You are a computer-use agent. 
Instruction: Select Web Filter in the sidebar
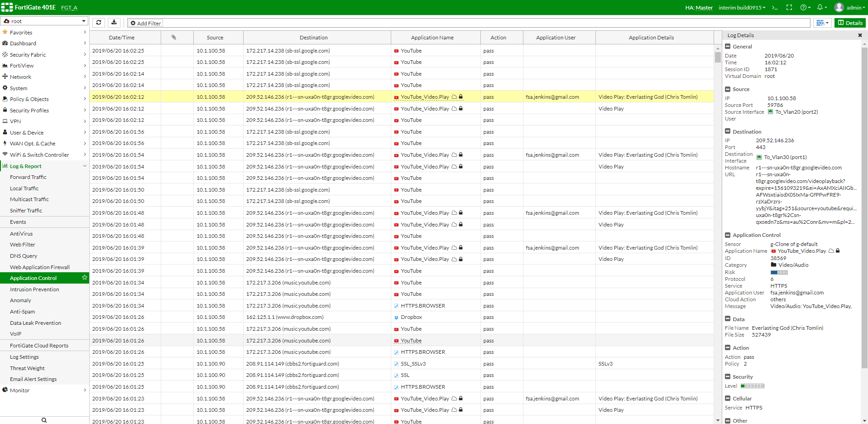click(23, 245)
